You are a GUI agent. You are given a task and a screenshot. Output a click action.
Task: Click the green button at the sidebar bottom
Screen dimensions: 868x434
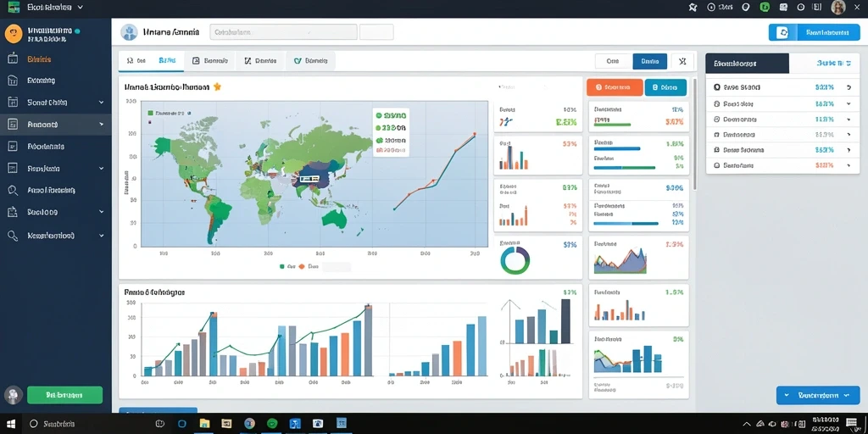[x=64, y=395]
